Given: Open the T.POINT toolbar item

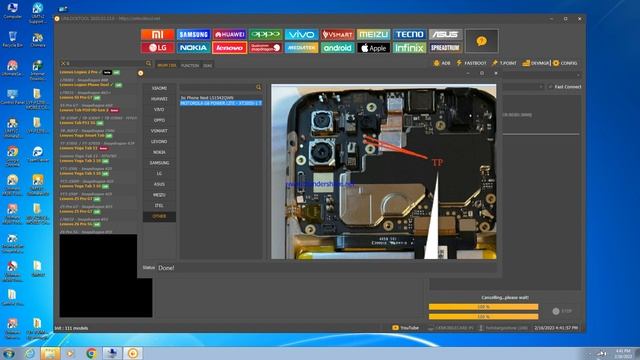Looking at the screenshot, I should point(504,63).
